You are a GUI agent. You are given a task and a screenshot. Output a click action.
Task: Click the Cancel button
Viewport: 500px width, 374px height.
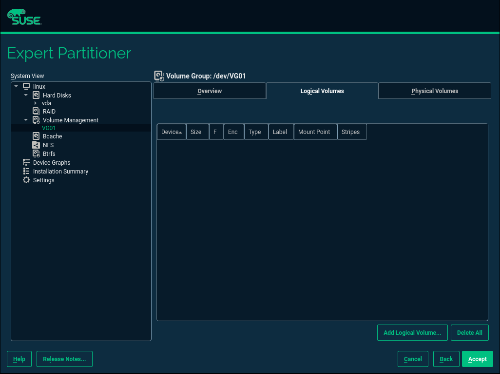pos(413,359)
